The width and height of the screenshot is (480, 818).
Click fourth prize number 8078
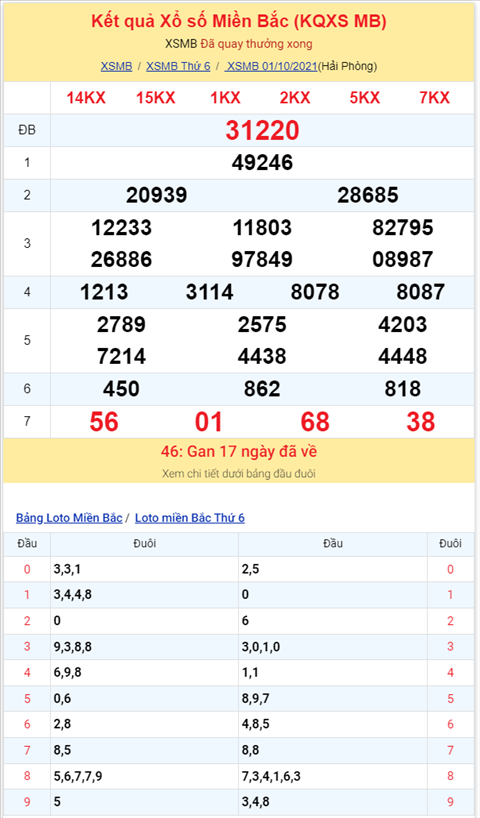point(315,292)
